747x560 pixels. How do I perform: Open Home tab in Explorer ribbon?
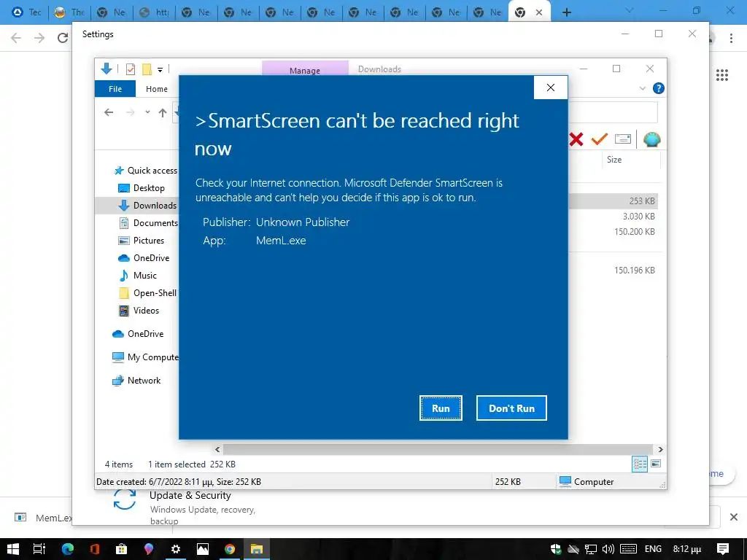click(157, 89)
